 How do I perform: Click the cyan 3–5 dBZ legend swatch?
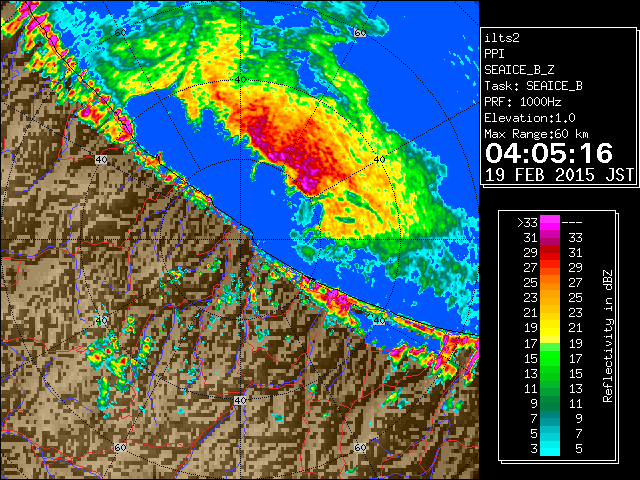550,448
